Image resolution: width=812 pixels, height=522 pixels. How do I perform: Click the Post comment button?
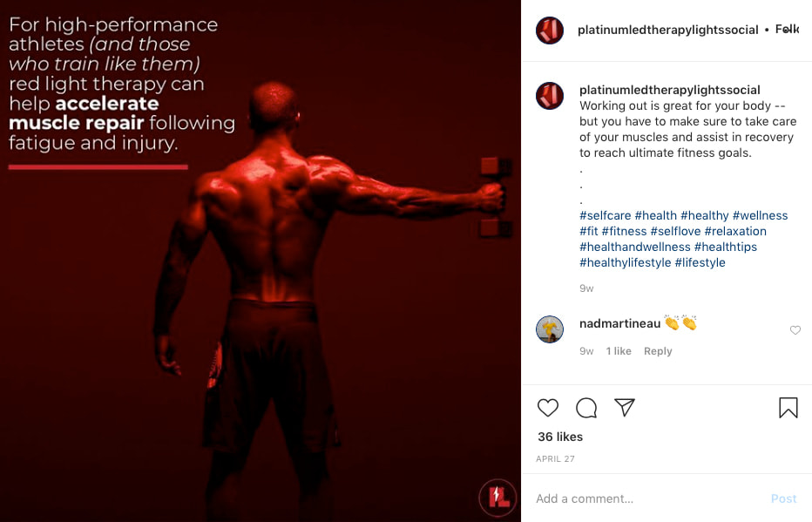point(783,498)
